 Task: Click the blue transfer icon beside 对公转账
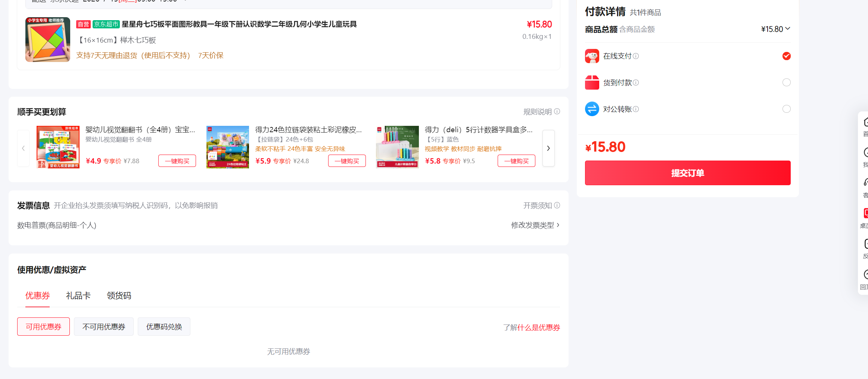pos(592,109)
